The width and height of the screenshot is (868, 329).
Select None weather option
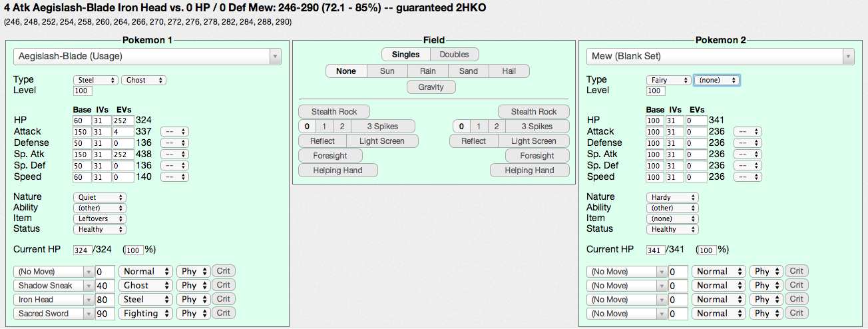(346, 71)
